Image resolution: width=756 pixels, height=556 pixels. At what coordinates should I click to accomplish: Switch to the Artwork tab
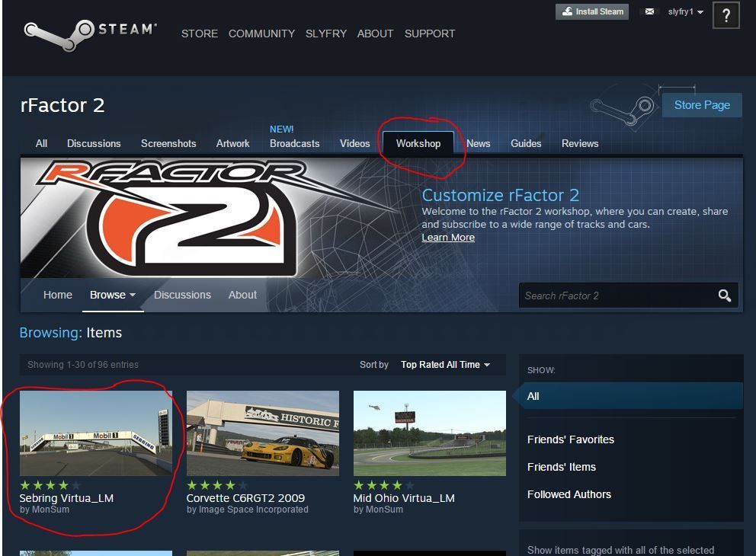click(x=233, y=144)
